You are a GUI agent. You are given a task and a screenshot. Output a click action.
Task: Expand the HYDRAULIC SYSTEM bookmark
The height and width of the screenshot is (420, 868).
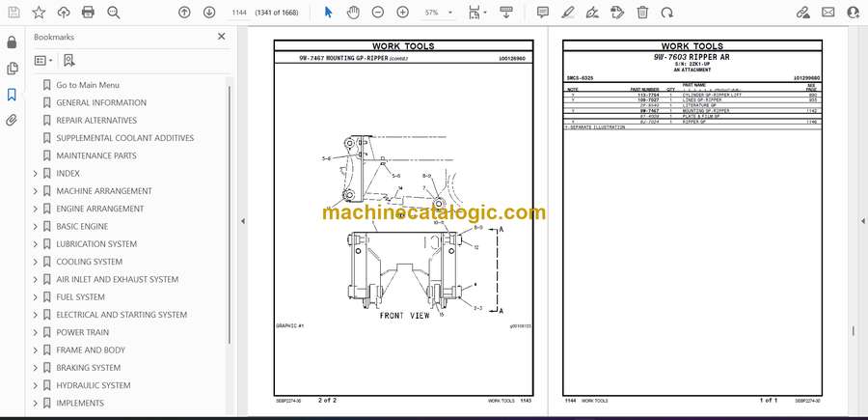[x=36, y=385]
